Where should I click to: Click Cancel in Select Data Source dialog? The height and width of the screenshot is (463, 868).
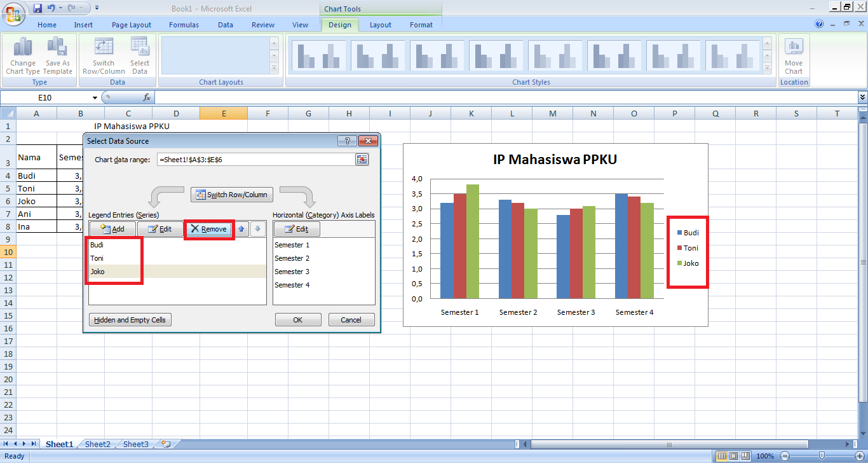[351, 320]
